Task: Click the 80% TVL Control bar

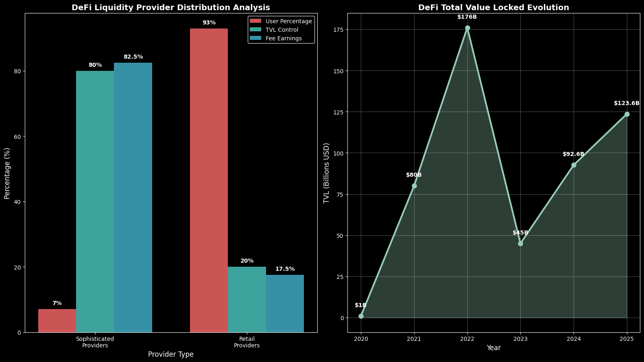Action: coord(95,202)
